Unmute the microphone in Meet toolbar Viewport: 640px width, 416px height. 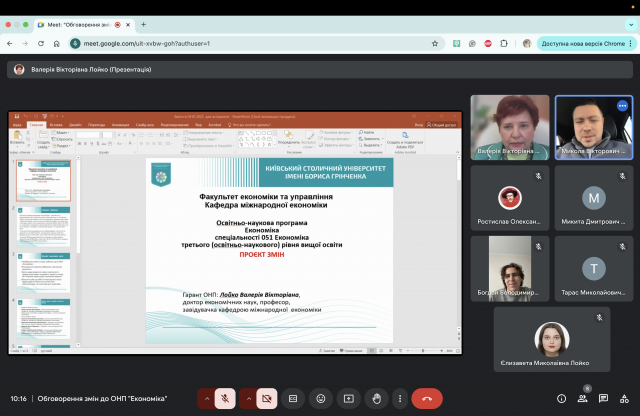pyautogui.click(x=227, y=398)
